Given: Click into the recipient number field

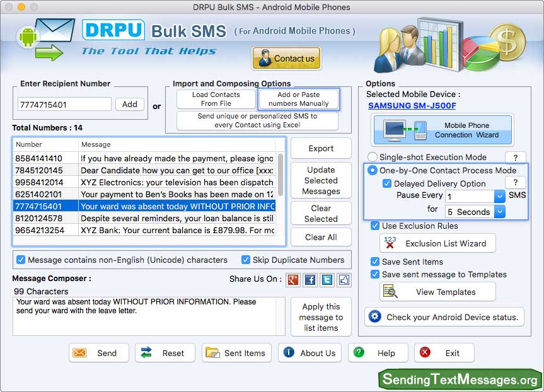Looking at the screenshot, I should tap(64, 105).
